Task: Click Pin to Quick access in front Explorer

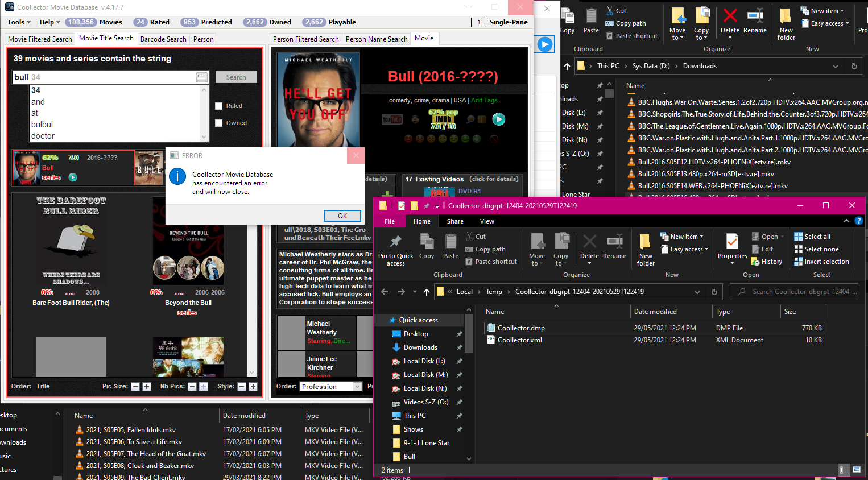Action: click(396, 250)
